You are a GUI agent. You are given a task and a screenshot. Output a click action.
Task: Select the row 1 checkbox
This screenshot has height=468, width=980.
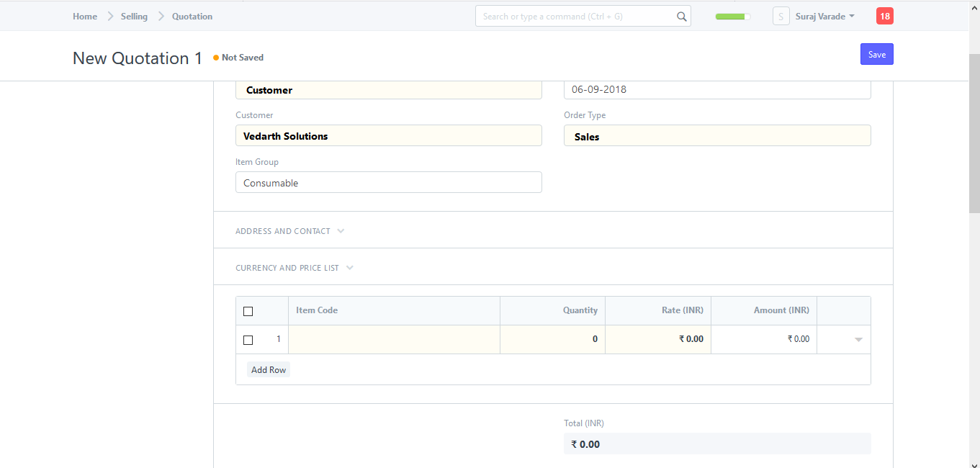click(x=248, y=340)
